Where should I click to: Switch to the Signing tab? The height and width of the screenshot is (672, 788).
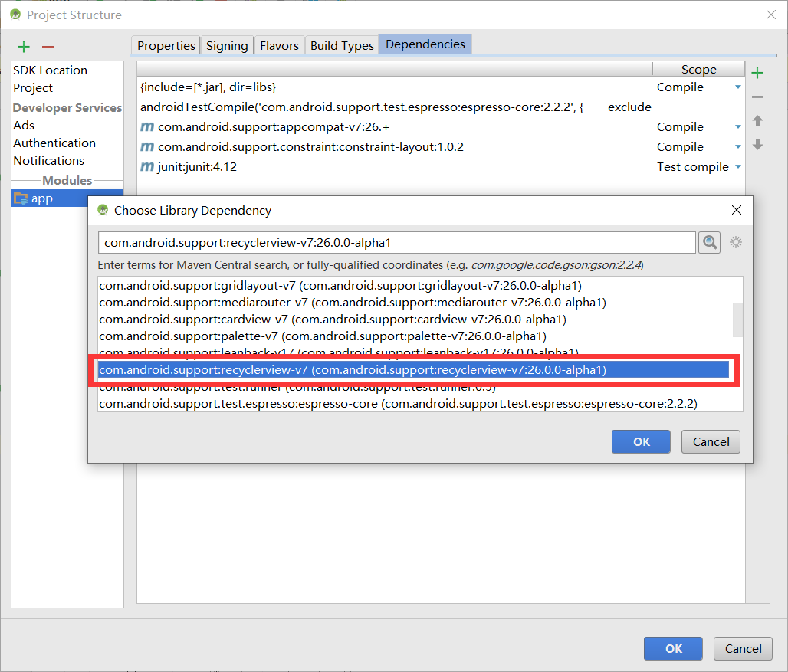coord(227,45)
